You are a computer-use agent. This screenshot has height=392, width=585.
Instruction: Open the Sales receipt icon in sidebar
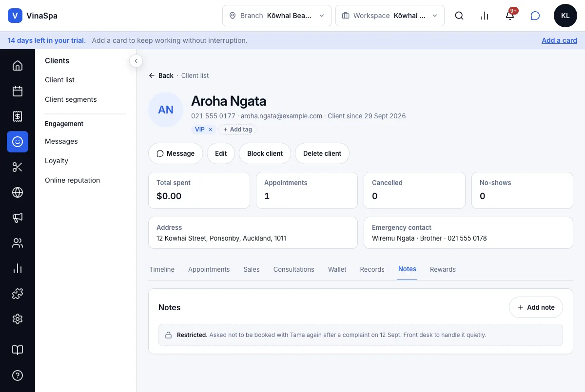tap(18, 116)
